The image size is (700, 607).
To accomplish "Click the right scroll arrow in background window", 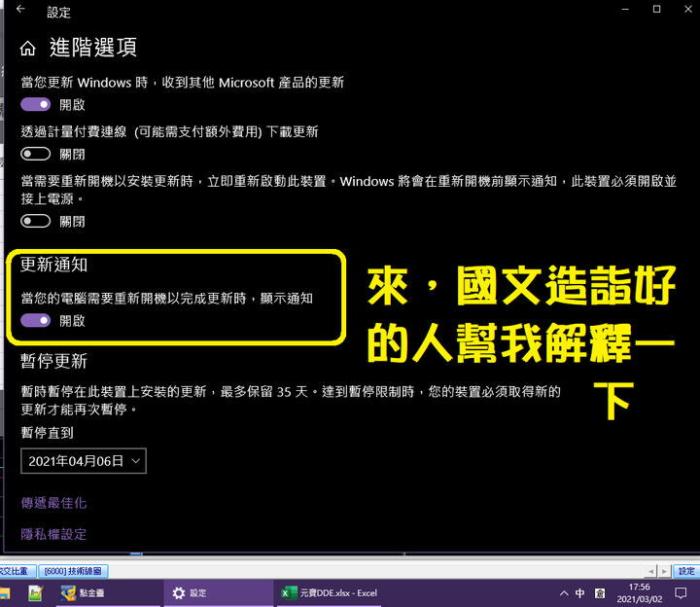I will (x=665, y=571).
